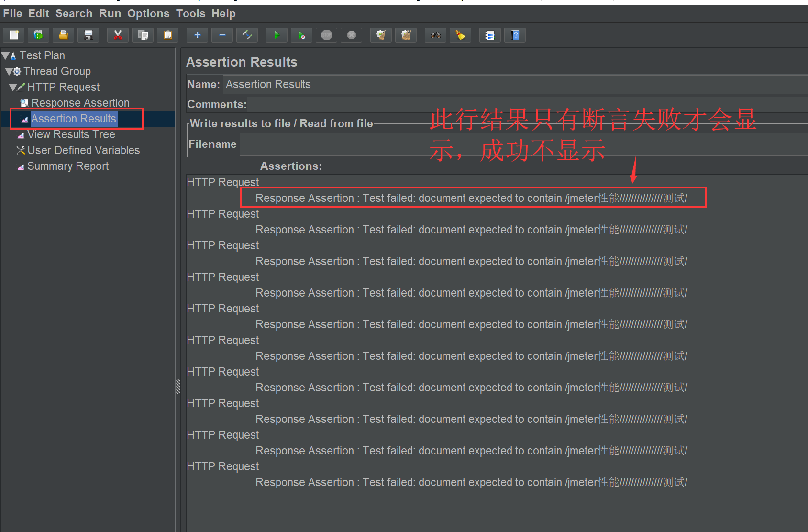This screenshot has width=808, height=532.
Task: Expand all nodes (plus icon)
Action: tap(197, 35)
